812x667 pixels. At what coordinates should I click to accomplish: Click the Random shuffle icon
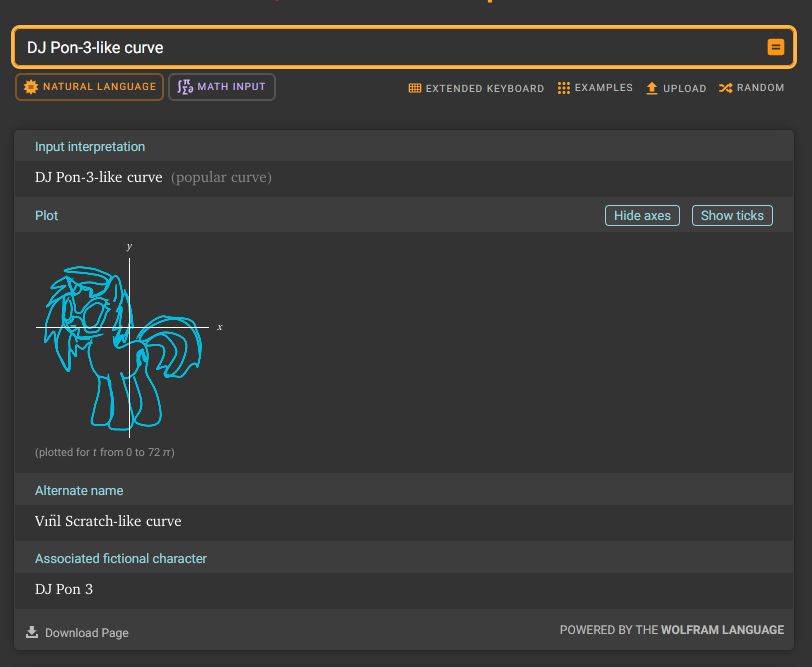click(x=726, y=88)
